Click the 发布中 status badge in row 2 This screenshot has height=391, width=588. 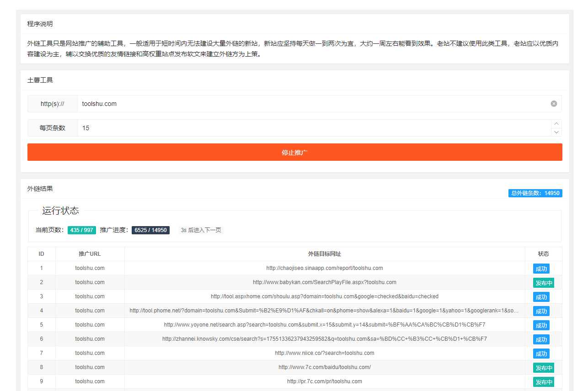pyautogui.click(x=544, y=283)
